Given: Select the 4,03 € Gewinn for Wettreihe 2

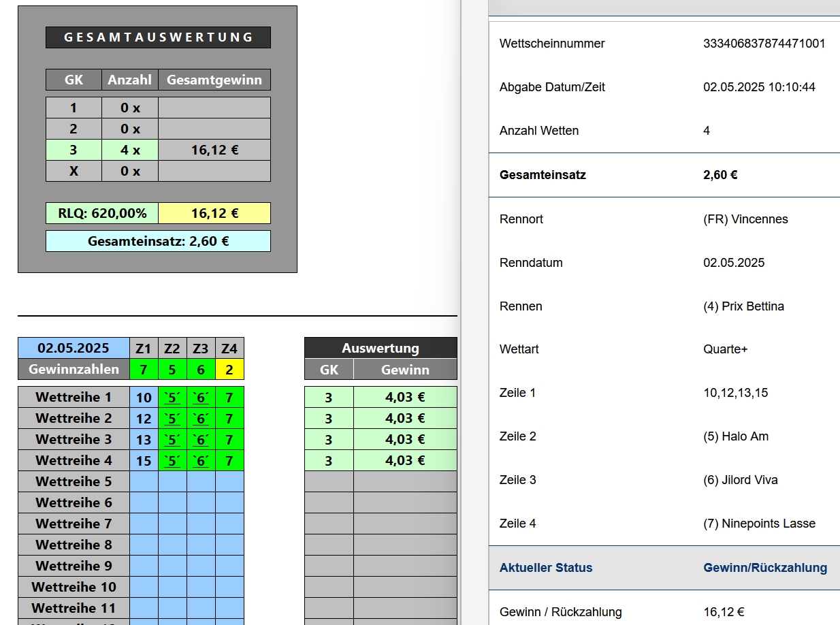Looking at the screenshot, I should [x=405, y=418].
